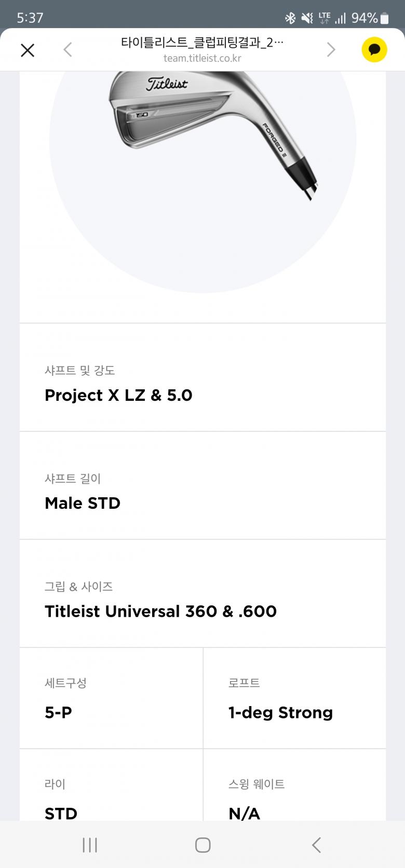The image size is (405, 868).
Task: Go forward with the right chevron
Action: (331, 50)
